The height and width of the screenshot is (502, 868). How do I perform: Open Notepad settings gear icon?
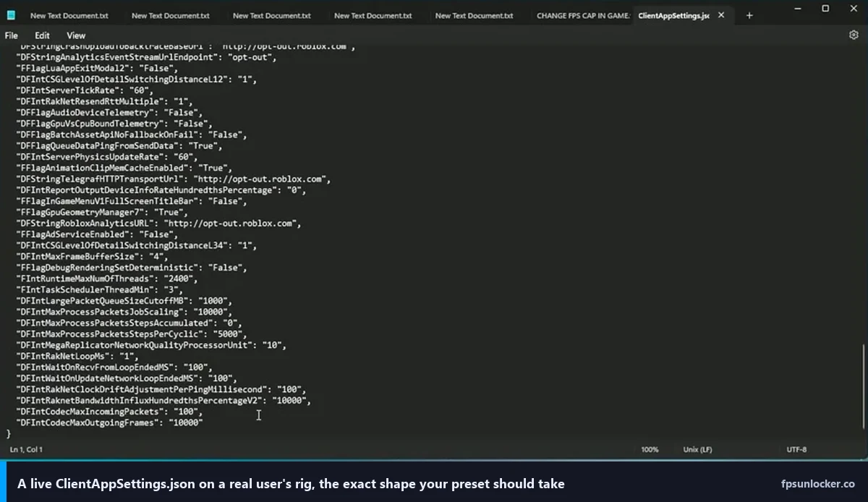click(854, 35)
